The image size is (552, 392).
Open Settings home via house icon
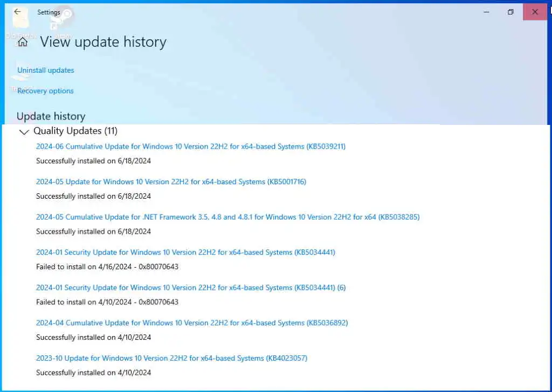click(x=23, y=42)
